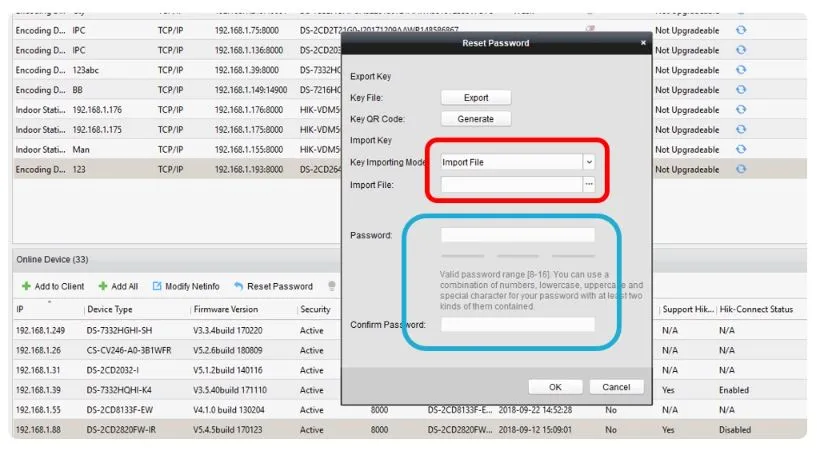This screenshot has height=452, width=817.
Task: Click the Add to Client plus icon
Action: pos(26,286)
